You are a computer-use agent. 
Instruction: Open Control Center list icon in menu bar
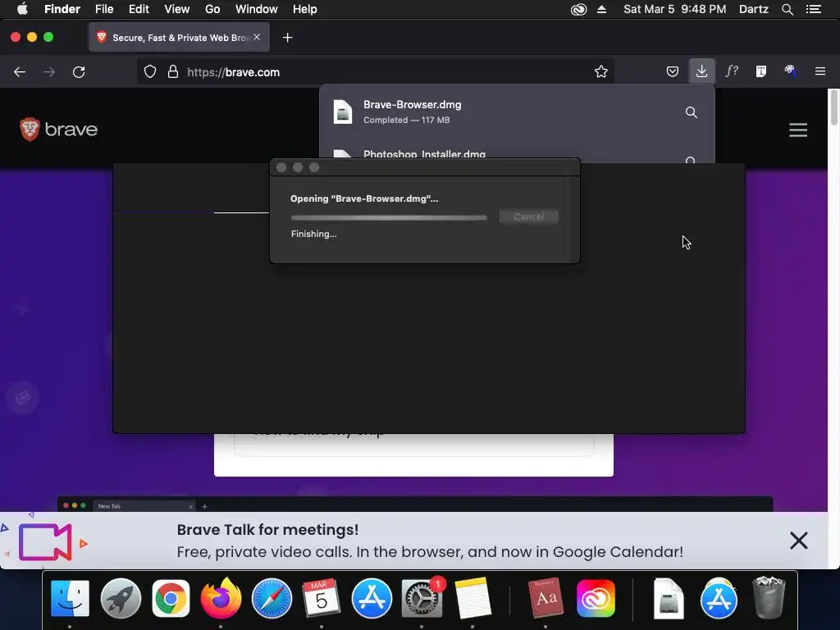(813, 9)
